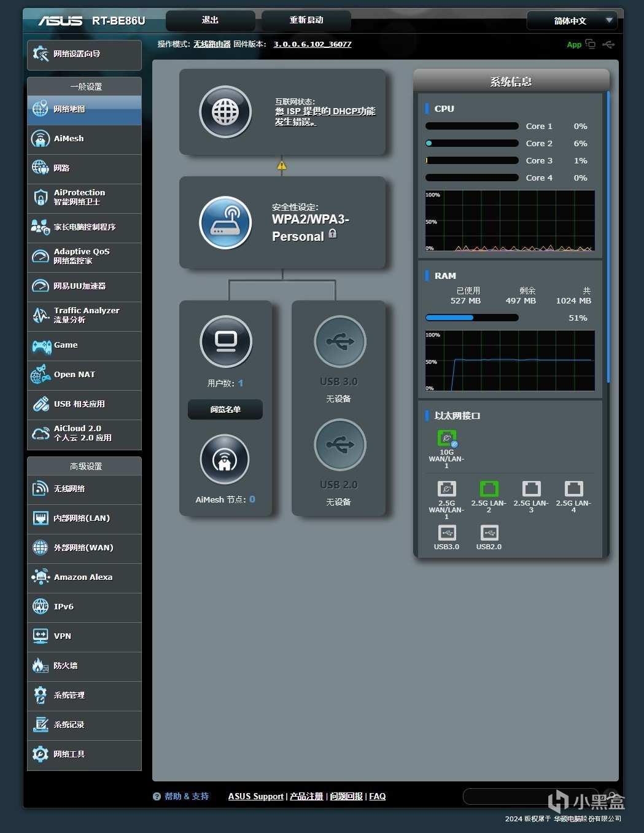Click the internet globe status icon
Screen dimensions: 644x833
225,112
